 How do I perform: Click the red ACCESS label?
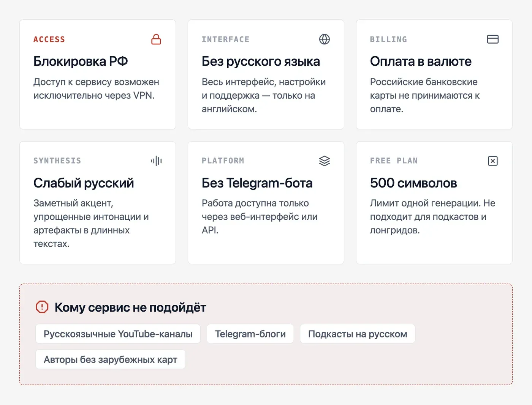[x=49, y=39]
